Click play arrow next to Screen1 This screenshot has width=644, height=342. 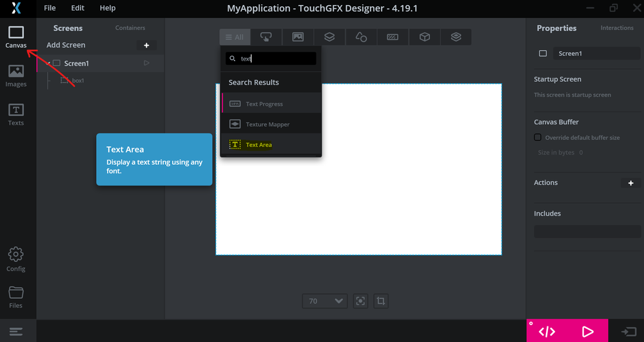pos(146,63)
